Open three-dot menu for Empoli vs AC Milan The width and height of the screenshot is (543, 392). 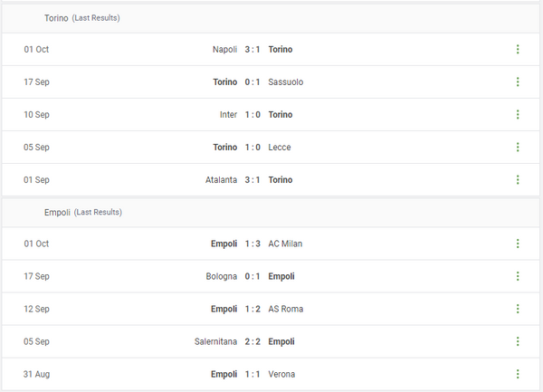click(x=518, y=244)
